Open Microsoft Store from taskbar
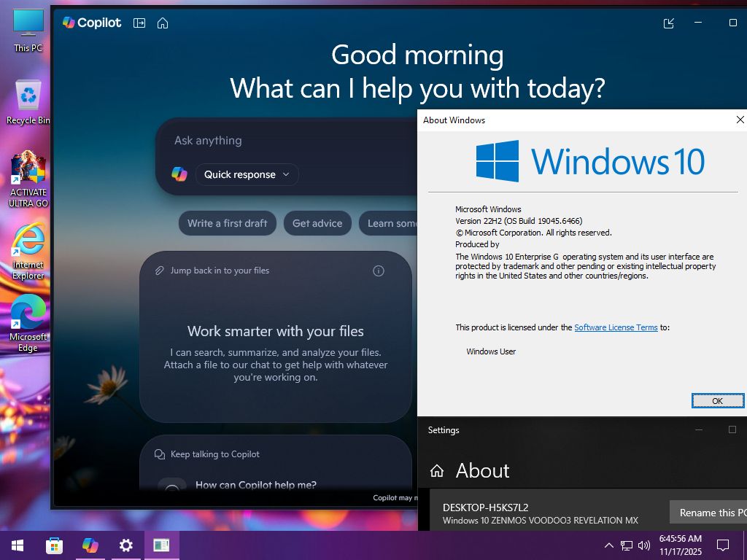Screen dimensions: 747x560 [54, 545]
